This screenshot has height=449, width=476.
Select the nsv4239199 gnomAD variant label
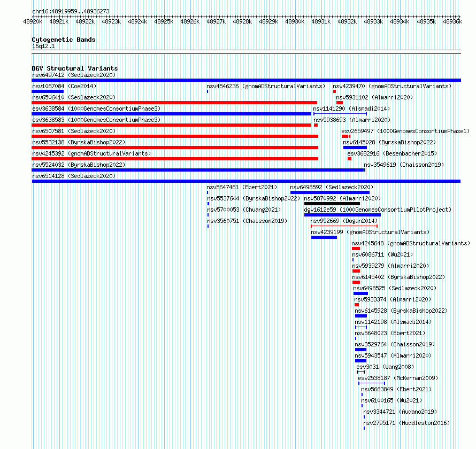click(370, 232)
